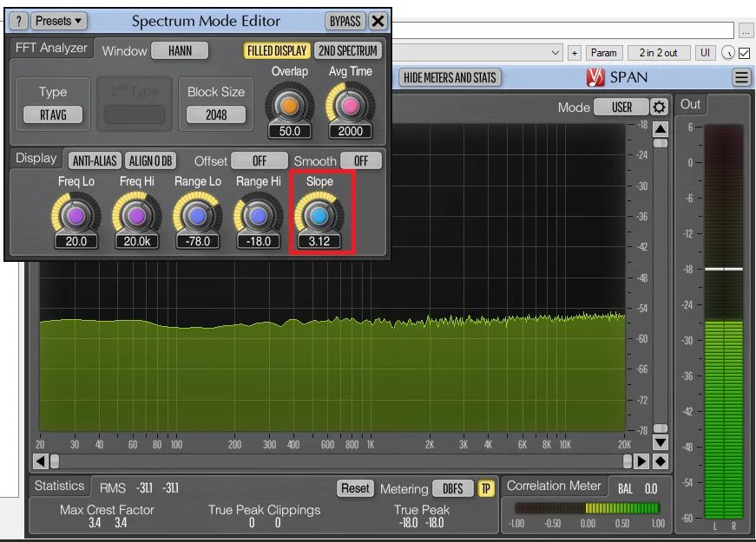The height and width of the screenshot is (542, 756).
Task: Click the Slope knob
Action: pyautogui.click(x=319, y=215)
